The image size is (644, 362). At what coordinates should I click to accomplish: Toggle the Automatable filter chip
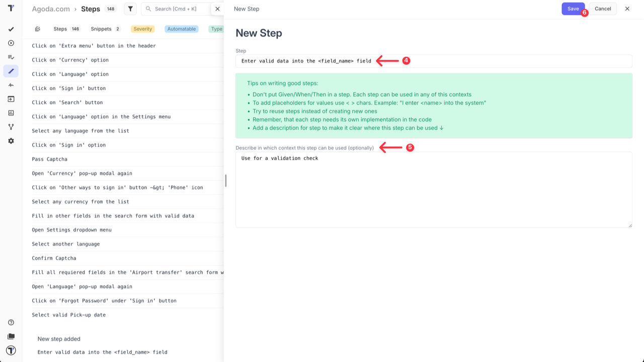181,29
